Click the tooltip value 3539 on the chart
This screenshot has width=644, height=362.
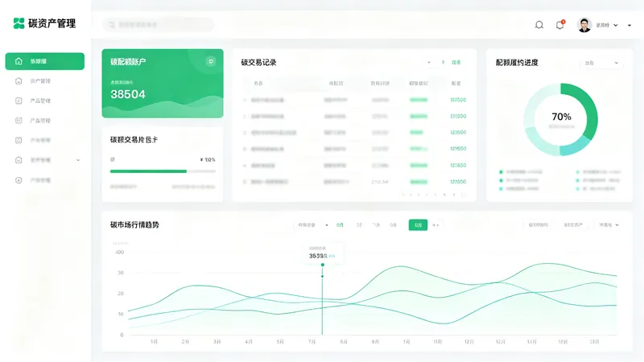[318, 256]
